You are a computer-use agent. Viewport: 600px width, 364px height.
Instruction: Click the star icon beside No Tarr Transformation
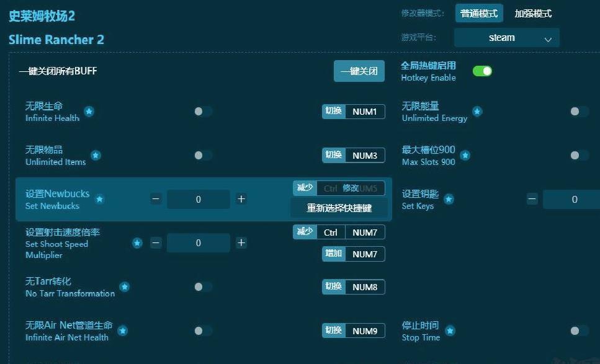click(124, 286)
